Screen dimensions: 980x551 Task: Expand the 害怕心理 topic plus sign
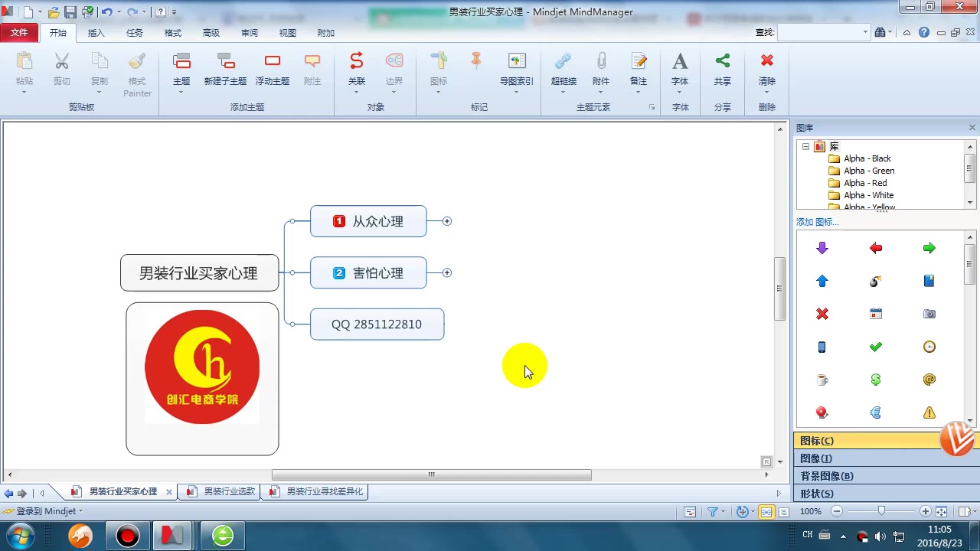tap(447, 272)
